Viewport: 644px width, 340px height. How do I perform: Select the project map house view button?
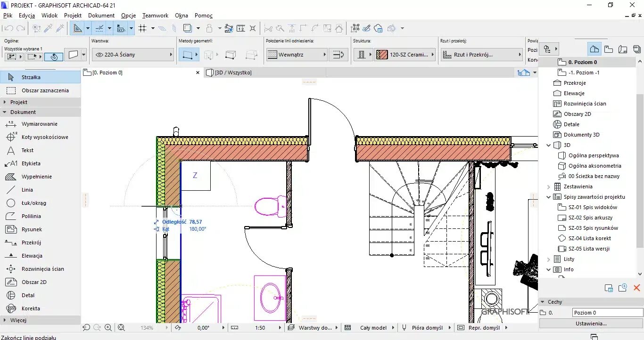tap(594, 49)
